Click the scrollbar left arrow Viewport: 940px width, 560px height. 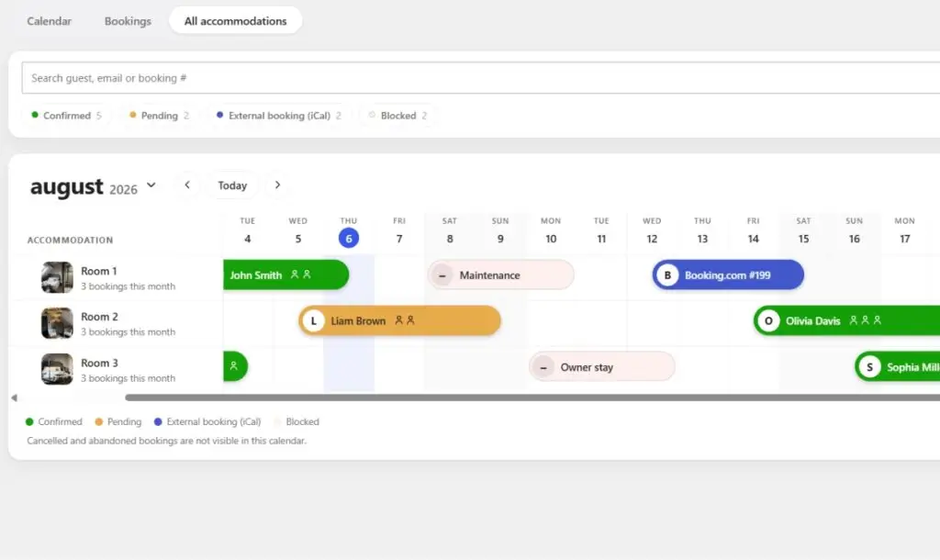[15, 398]
